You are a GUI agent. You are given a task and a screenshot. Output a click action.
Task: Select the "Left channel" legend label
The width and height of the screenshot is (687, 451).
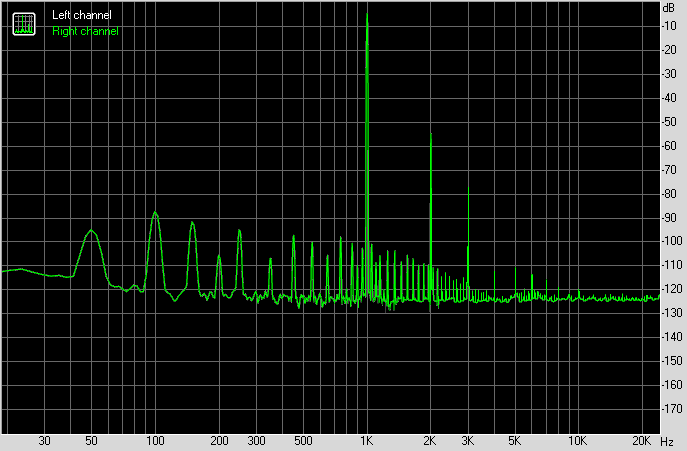pos(81,15)
